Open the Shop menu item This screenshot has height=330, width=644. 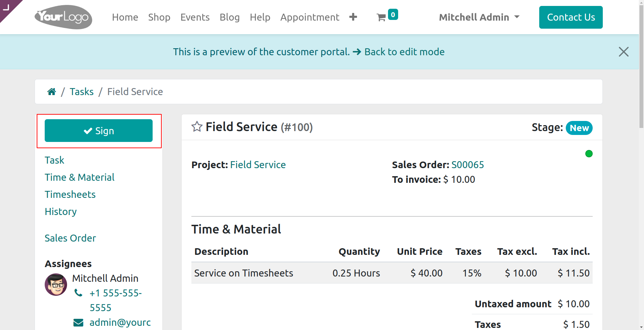pyautogui.click(x=159, y=17)
